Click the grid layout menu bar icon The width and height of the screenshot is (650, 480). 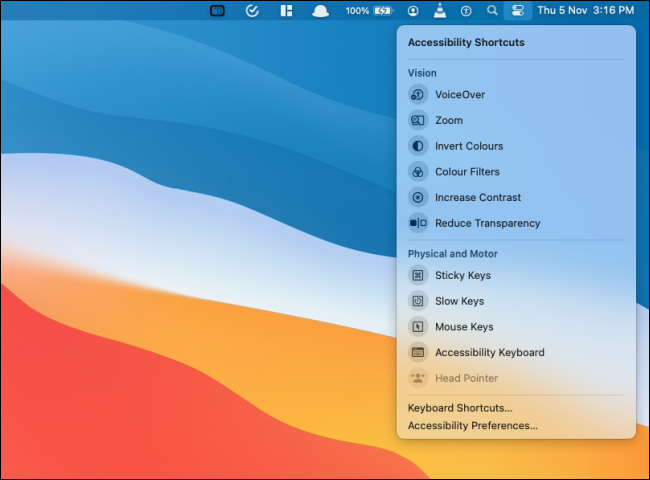[x=286, y=11]
